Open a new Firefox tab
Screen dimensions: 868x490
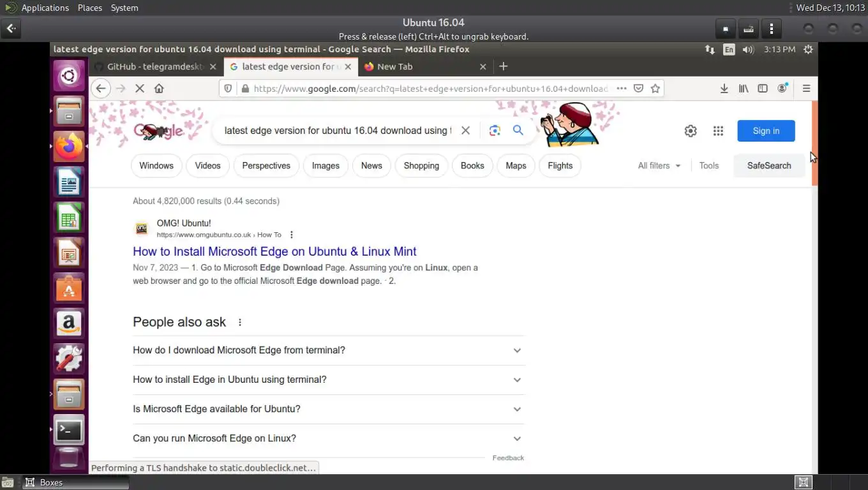pos(504,66)
